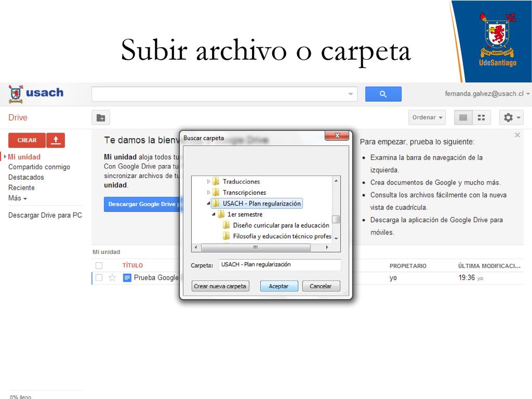Dismiss the welcome panel with its X
Screen dimensions: 532x399
point(517,135)
